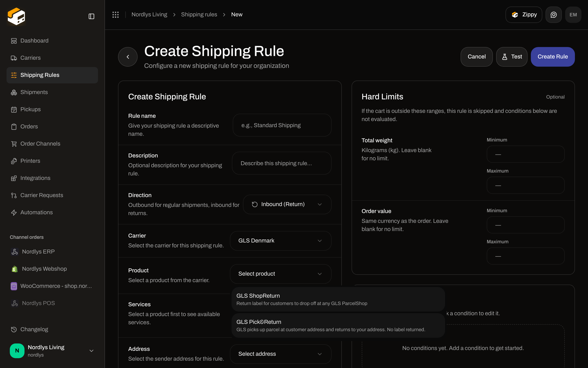Click the Integrations blocks icon
Screen dimensions: 588x368
14,178
